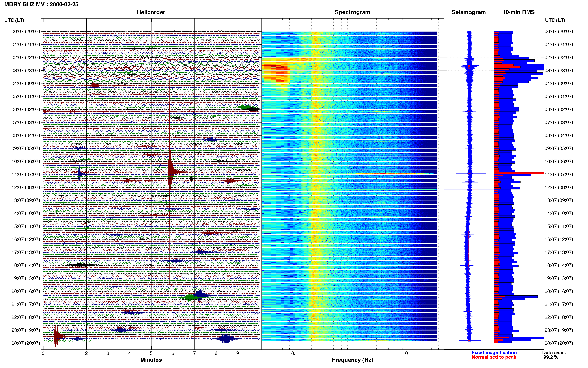Click the 'Seismogram' panel heading
The width and height of the screenshot is (588, 368).
point(468,12)
